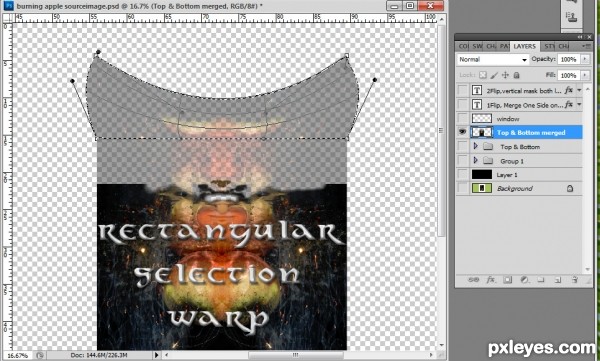The image size is (600, 361).
Task: Switch to the CO (Color) tab
Action: click(463, 46)
